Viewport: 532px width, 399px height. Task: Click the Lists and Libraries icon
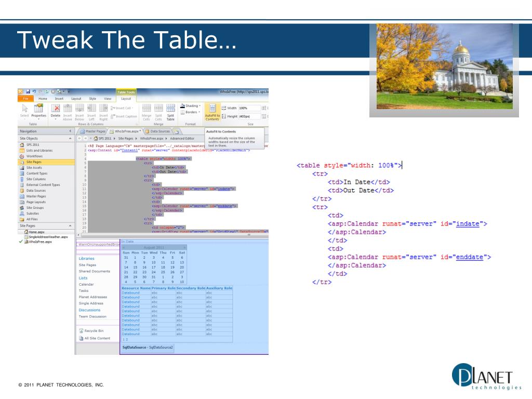click(22, 150)
